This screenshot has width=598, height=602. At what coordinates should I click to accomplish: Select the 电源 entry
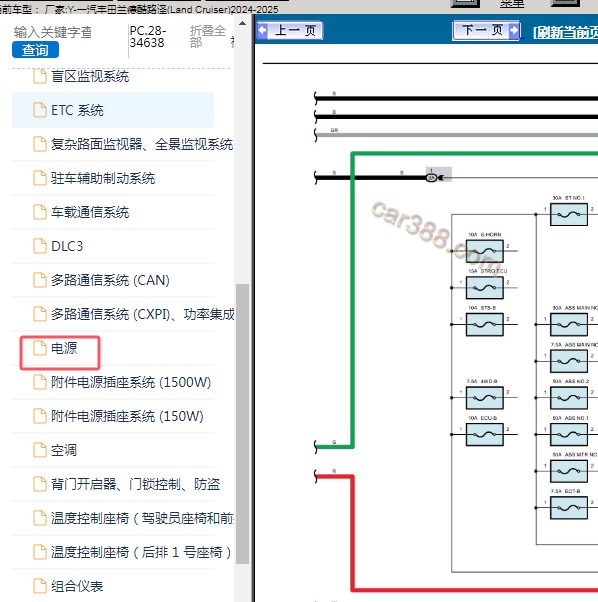[x=64, y=348]
